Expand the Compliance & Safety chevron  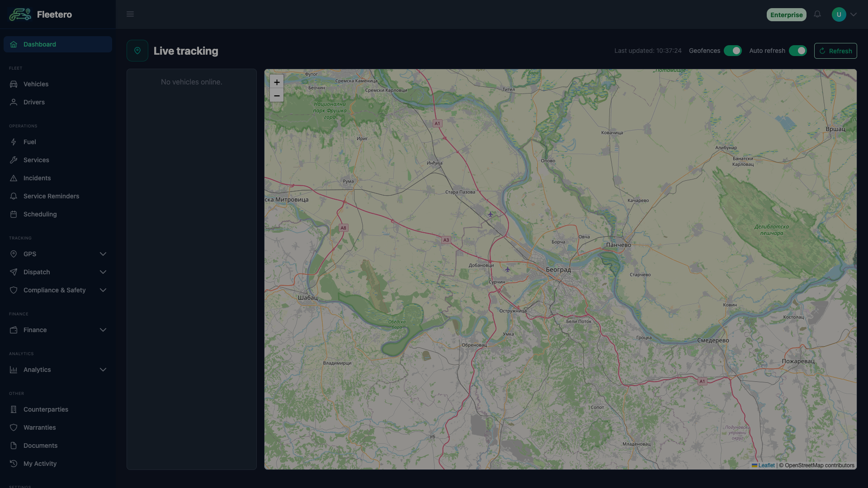[x=103, y=290]
